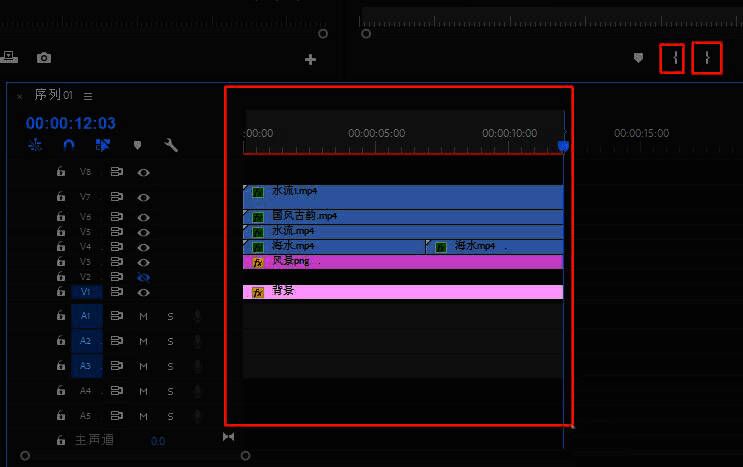Click the ruler at 00:00:15:00

point(642,133)
